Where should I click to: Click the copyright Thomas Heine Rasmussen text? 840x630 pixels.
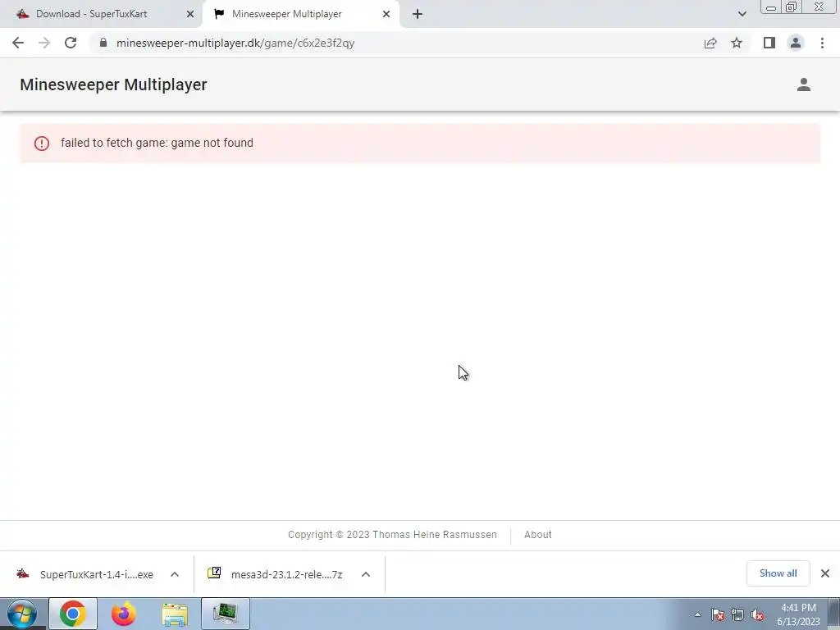[392, 535]
